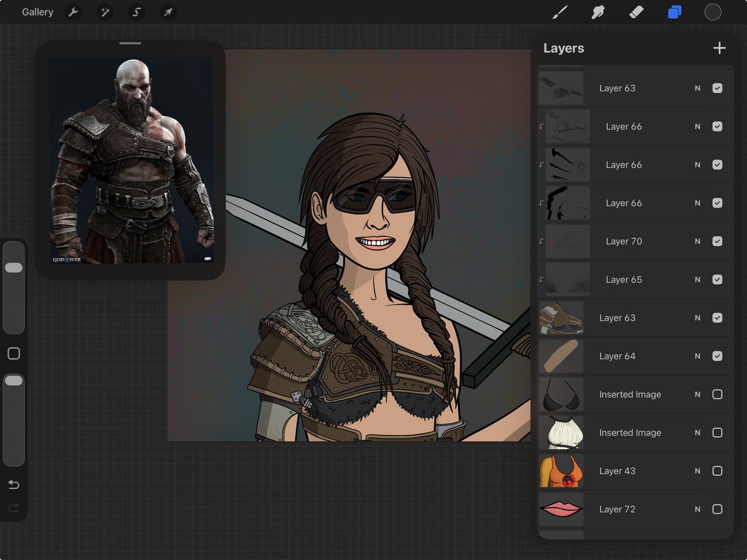Tap the black bikini Inserted Image thumbnail
The width and height of the screenshot is (747, 560).
tap(561, 394)
